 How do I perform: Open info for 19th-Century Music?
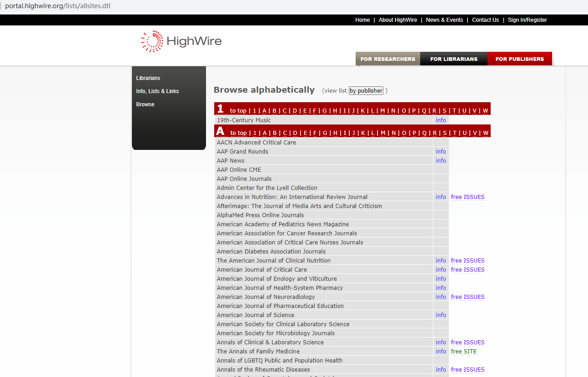[x=441, y=120]
